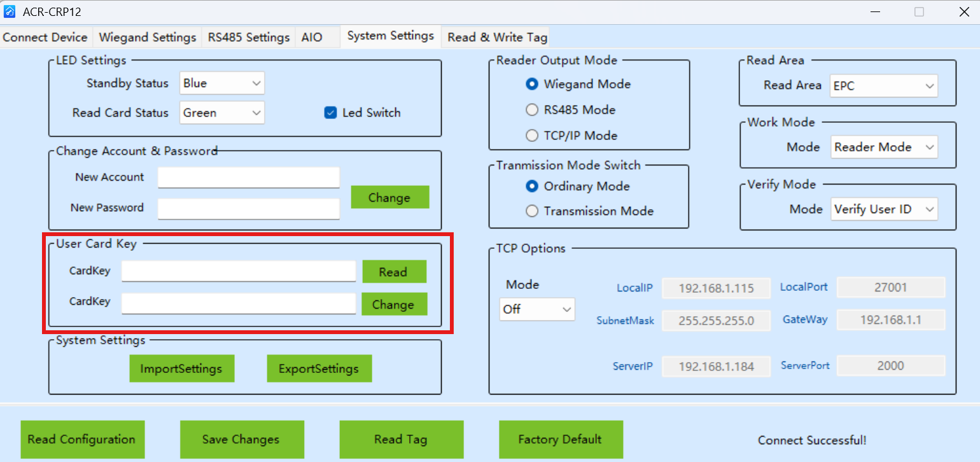Click the CardKey field beside Change button
Screen dimensions: 980x462
coord(239,304)
